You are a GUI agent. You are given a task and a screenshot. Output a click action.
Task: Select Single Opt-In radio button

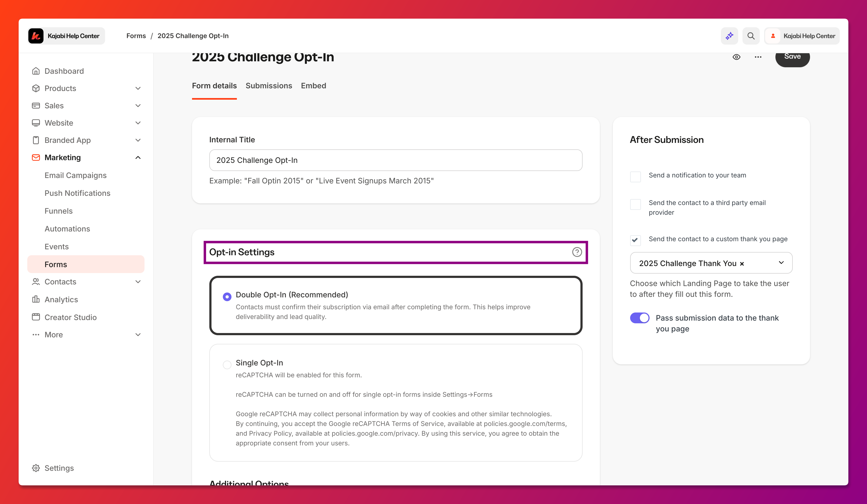tap(227, 365)
